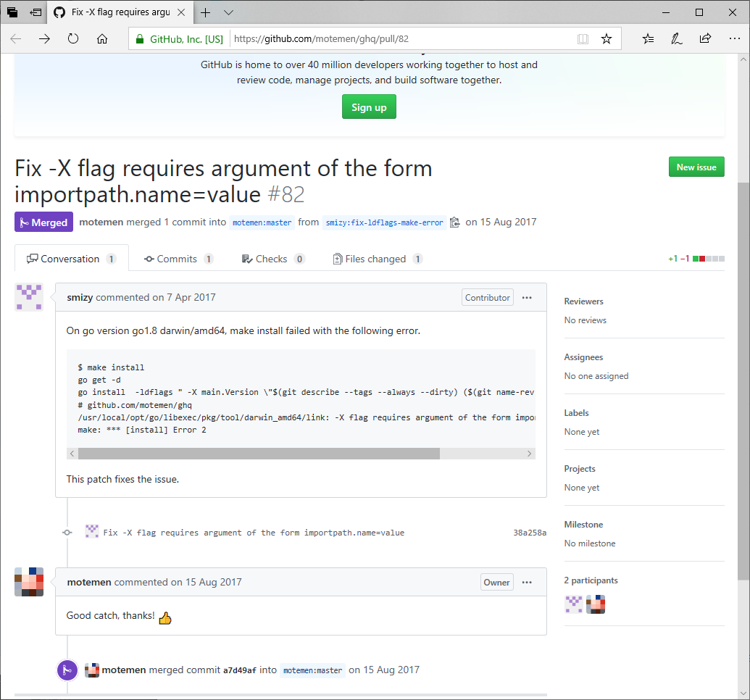Click the thumbs up emoji in comment
The width and height of the screenshot is (750, 700).
point(165,618)
